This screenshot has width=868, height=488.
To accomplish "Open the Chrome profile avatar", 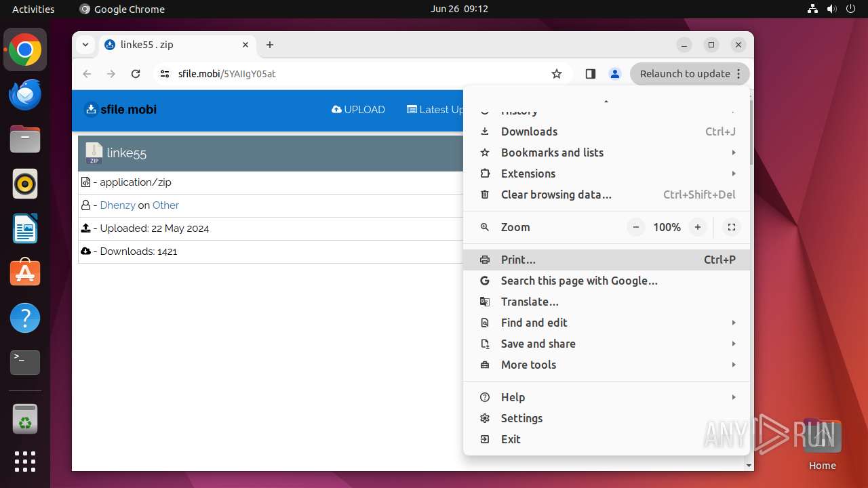I will tap(615, 74).
